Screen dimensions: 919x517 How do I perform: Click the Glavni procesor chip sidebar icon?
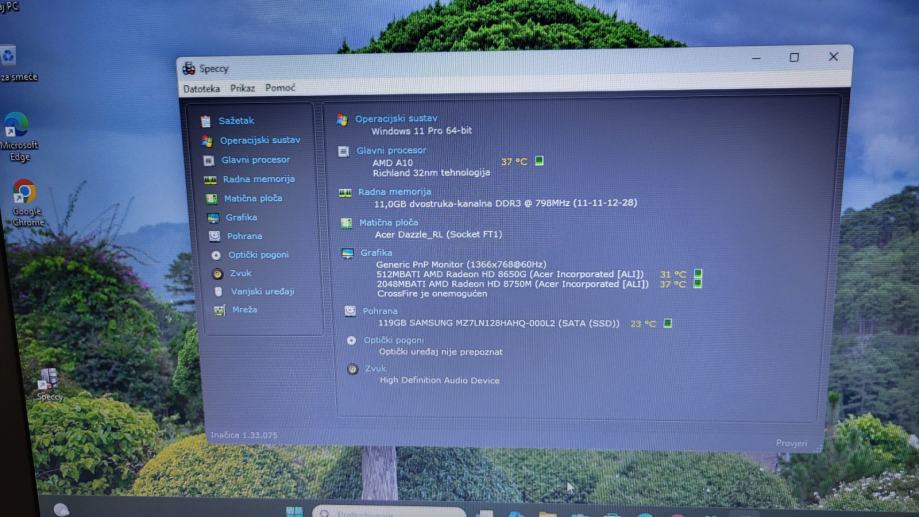click(209, 160)
